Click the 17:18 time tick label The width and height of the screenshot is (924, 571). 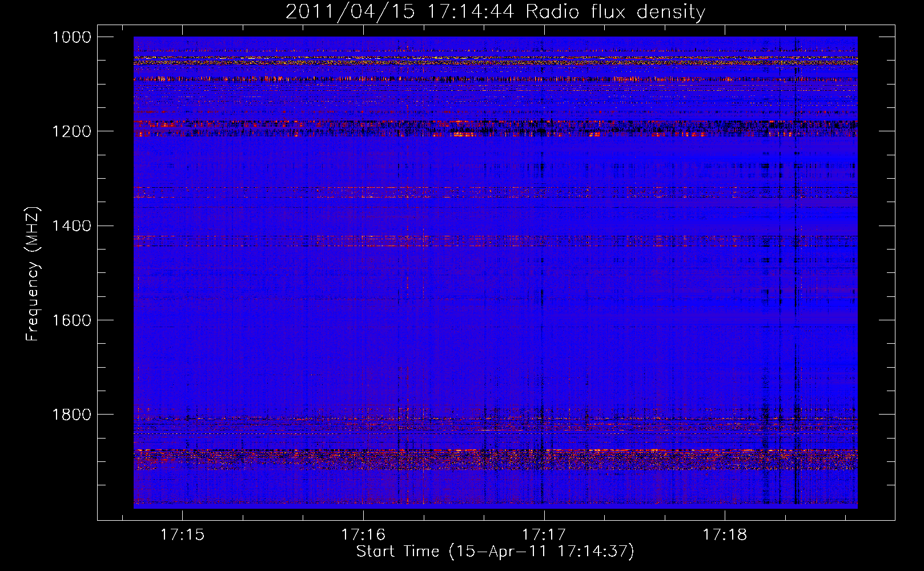(725, 534)
